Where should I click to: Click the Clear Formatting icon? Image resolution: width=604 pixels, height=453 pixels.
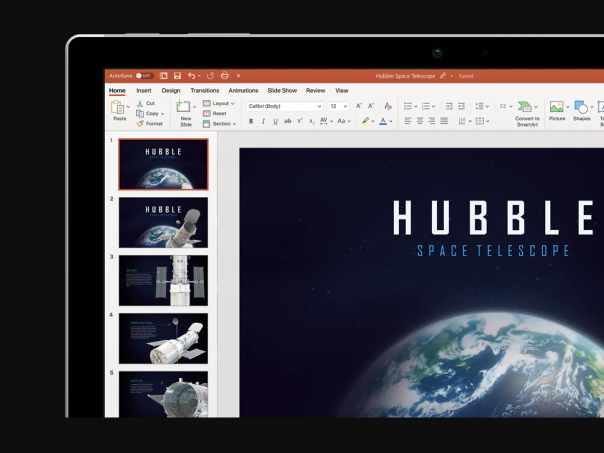pyautogui.click(x=388, y=106)
